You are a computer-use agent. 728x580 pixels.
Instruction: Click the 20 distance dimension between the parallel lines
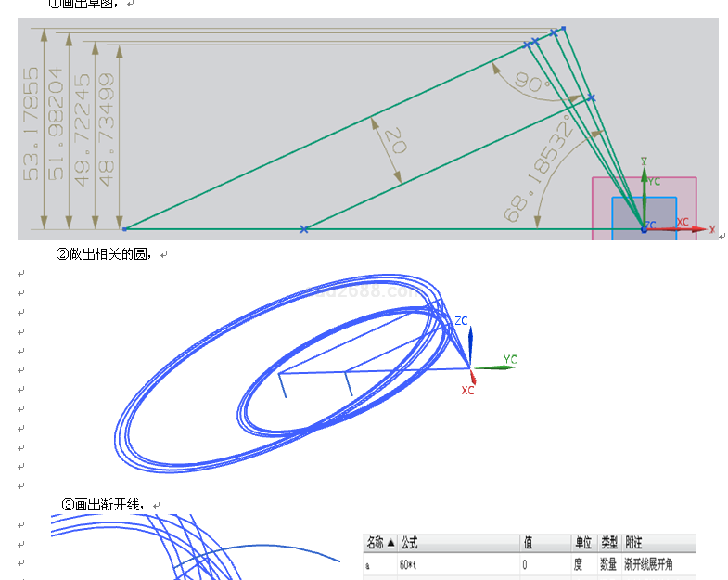(395, 142)
